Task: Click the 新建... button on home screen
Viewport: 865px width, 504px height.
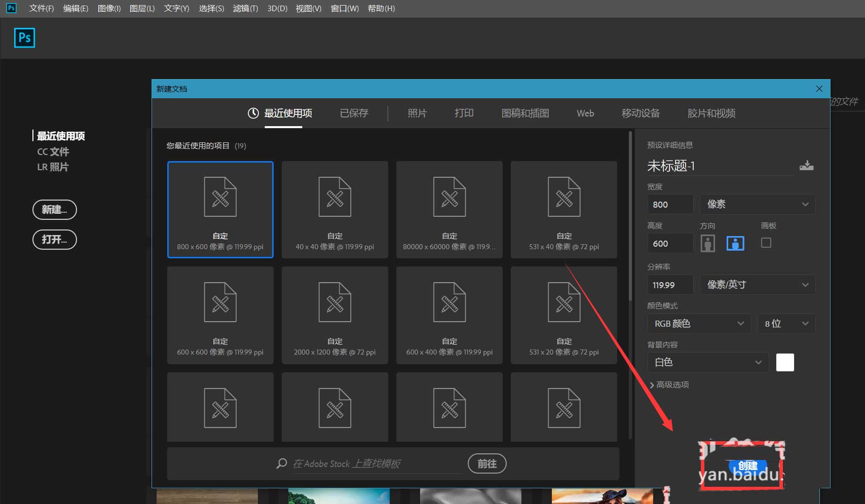Action: [55, 210]
